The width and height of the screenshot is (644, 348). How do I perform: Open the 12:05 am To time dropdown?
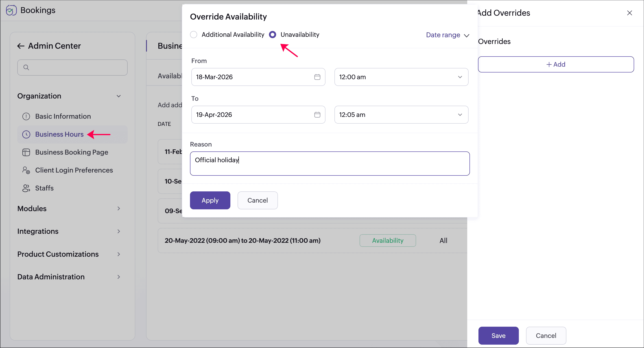click(401, 115)
